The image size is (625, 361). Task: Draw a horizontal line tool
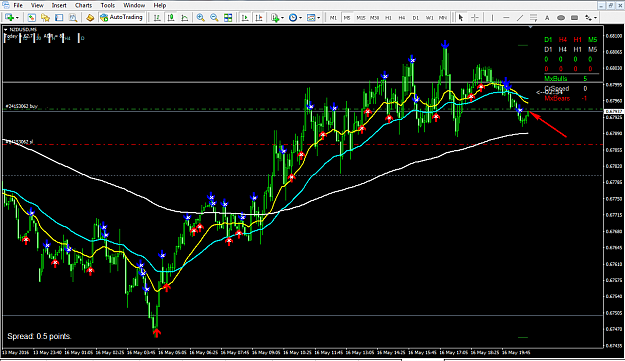click(x=506, y=18)
